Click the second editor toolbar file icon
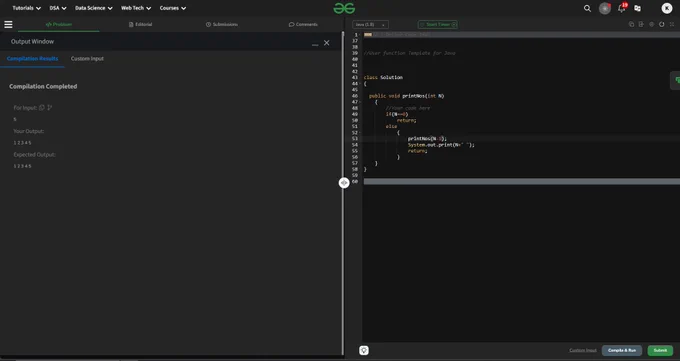The image size is (680, 361). click(641, 24)
